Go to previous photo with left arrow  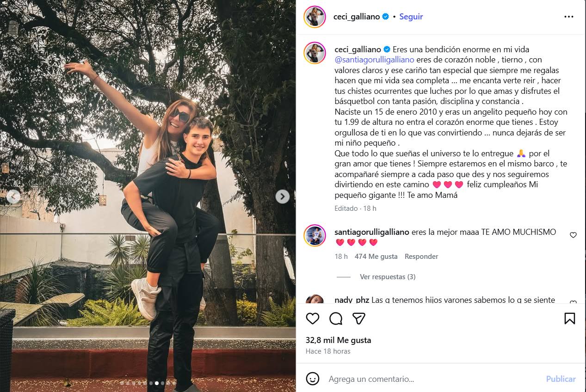[13, 196]
